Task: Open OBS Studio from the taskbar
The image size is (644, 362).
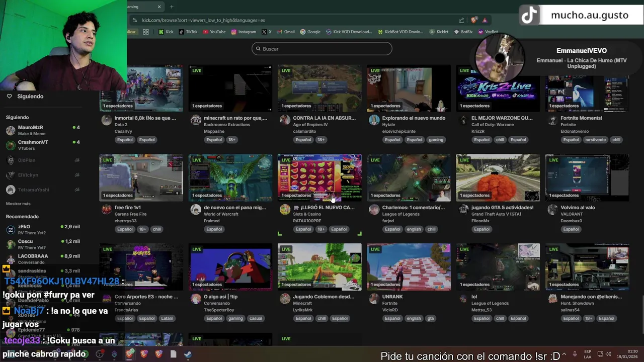Action: point(100,354)
